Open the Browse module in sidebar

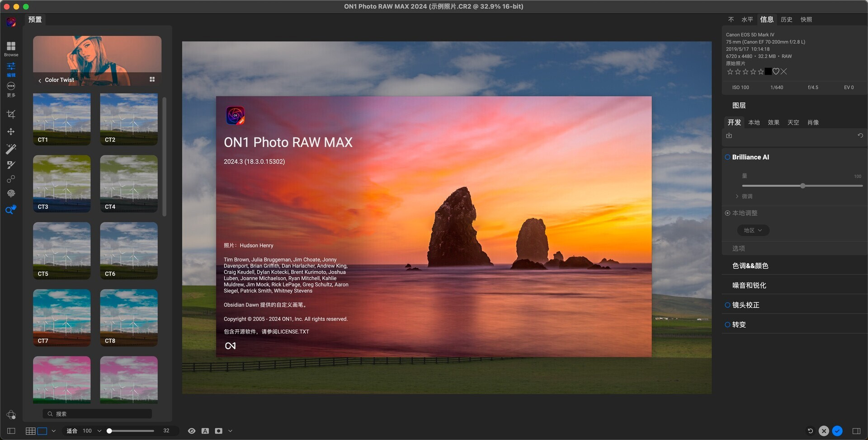pos(11,49)
